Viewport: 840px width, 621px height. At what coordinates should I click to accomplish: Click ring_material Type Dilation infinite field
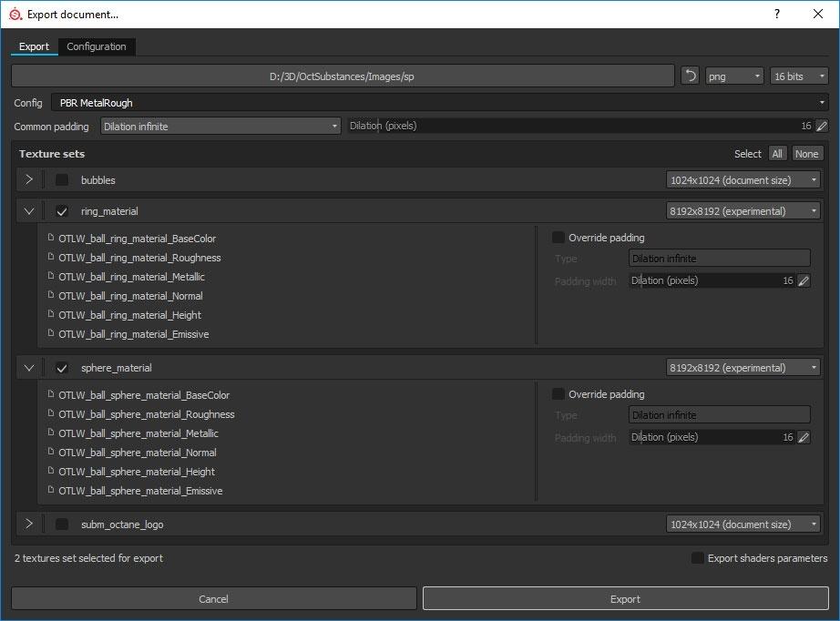tap(720, 258)
